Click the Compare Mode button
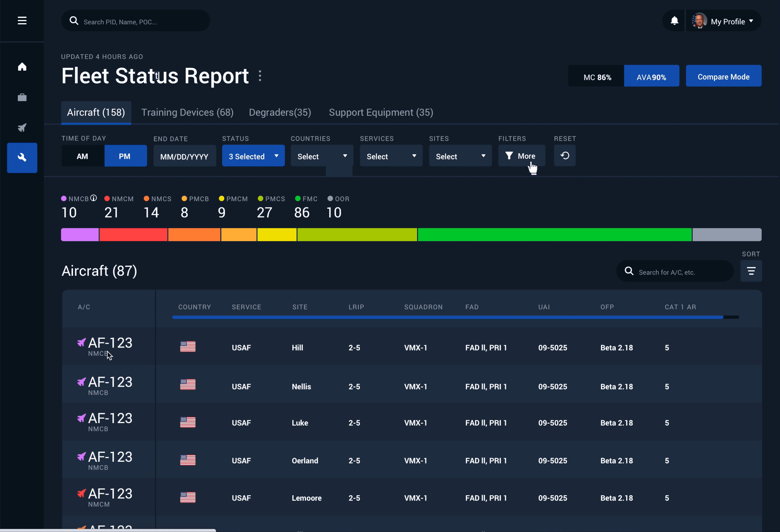The width and height of the screenshot is (780, 532). [723, 76]
